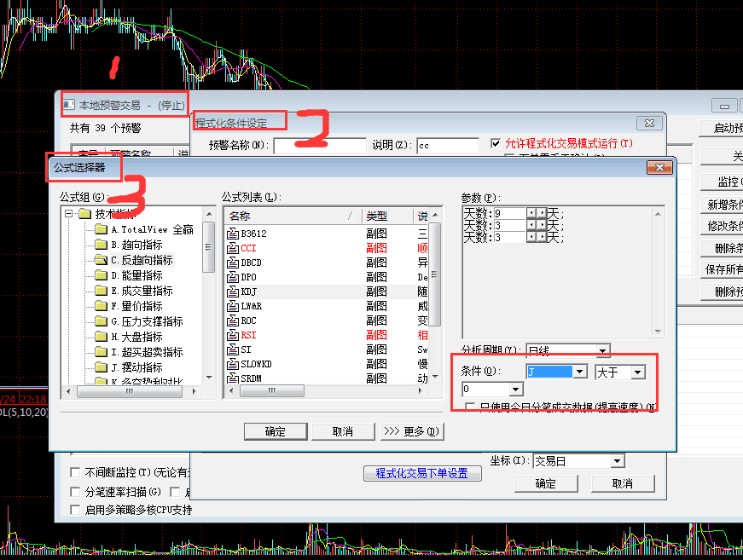
Task: Click 公式列表 vertical scrollbar thumb
Action: (434, 274)
